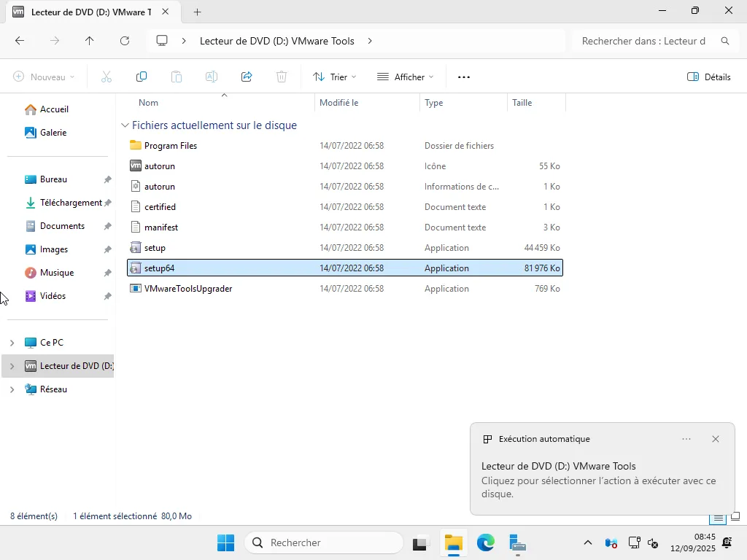Viewport: 747px width, 560px height.
Task: Open a new tab with the plus button
Action: (197, 12)
